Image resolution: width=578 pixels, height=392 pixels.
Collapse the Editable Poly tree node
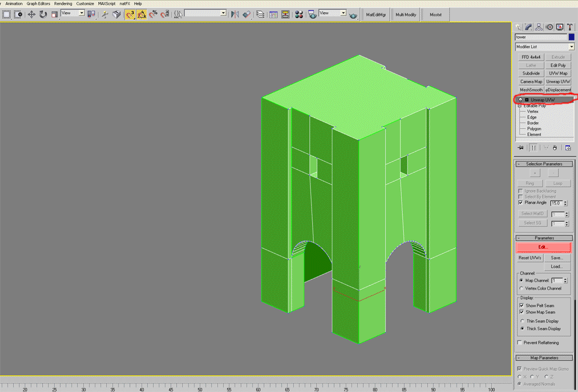(x=519, y=106)
